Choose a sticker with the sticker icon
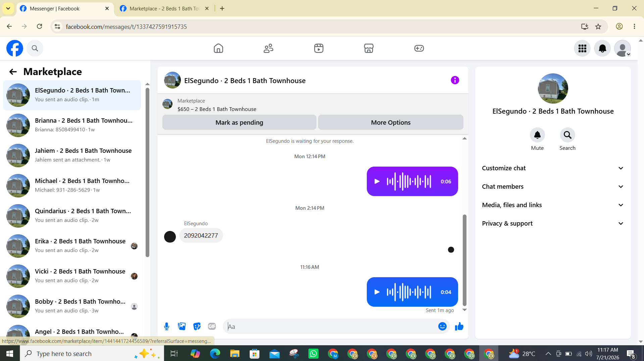Screen dimensions: 644x361 point(197,326)
